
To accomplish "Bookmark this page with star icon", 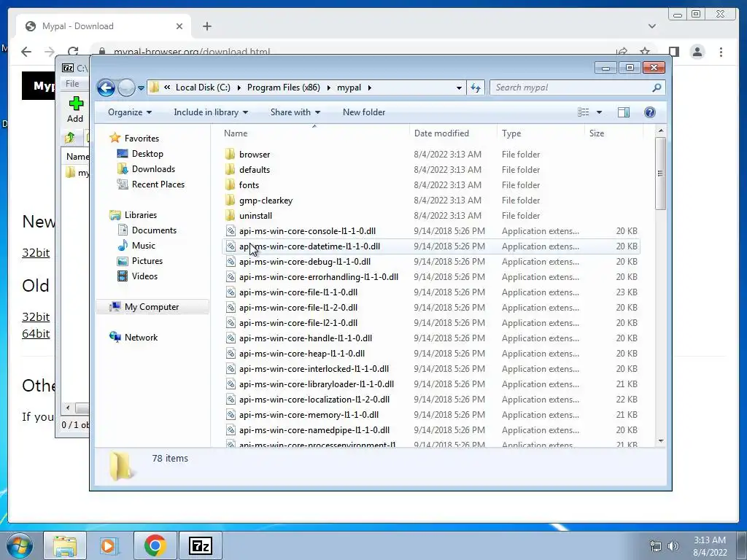I will click(x=645, y=52).
